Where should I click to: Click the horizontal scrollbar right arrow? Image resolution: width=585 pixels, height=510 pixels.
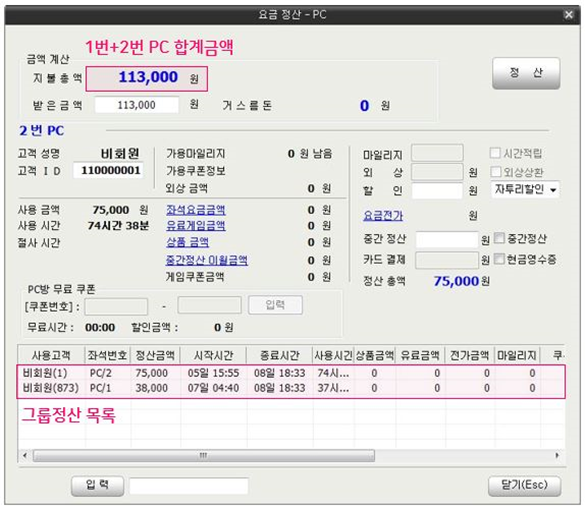pos(557,455)
